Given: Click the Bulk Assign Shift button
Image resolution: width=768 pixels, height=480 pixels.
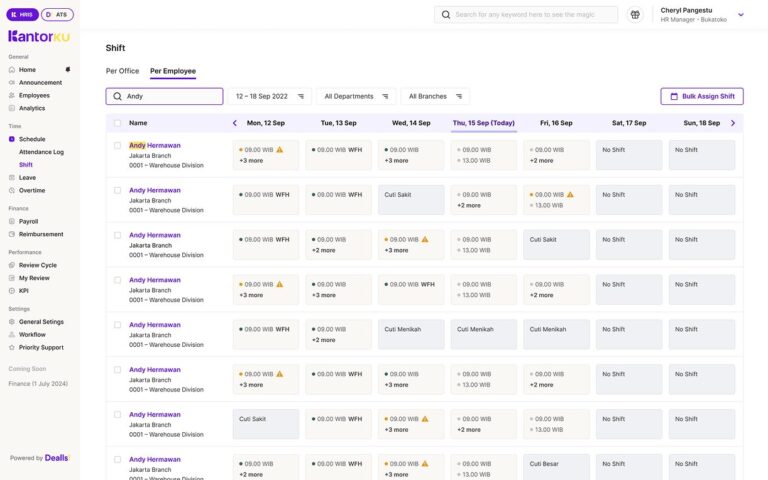Looking at the screenshot, I should click(x=701, y=97).
